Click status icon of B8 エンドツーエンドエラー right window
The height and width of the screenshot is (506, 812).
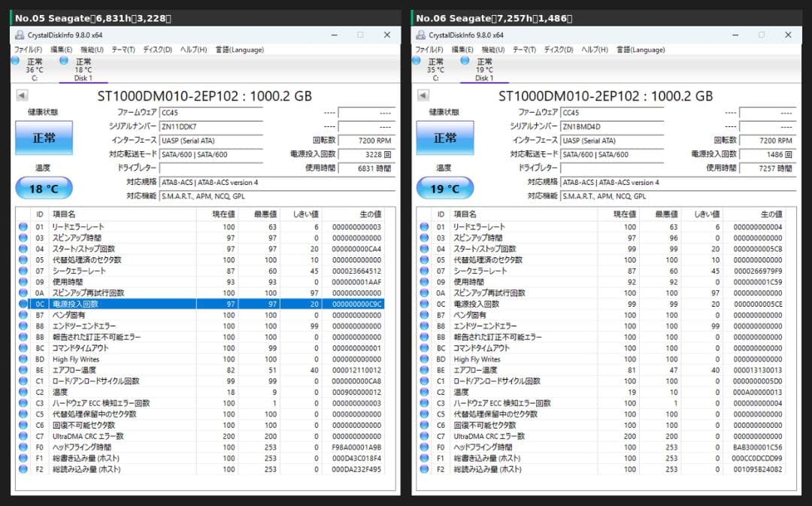tap(424, 326)
